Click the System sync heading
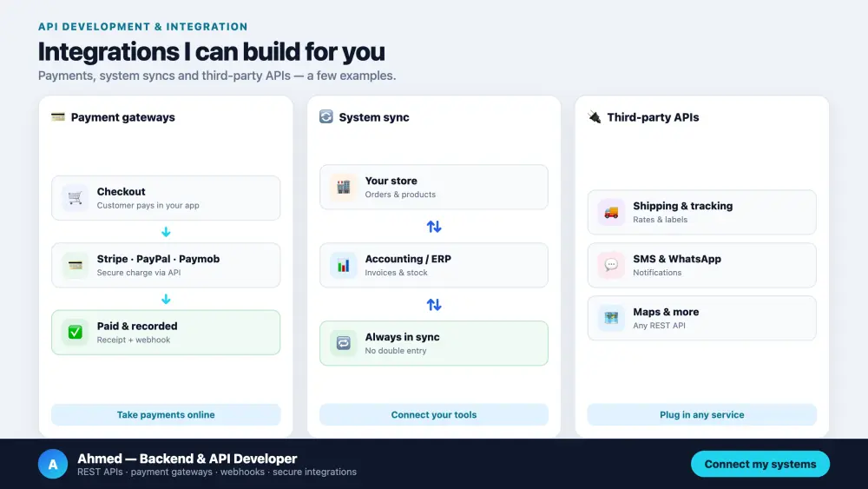The height and width of the screenshot is (489, 868). pos(374,117)
